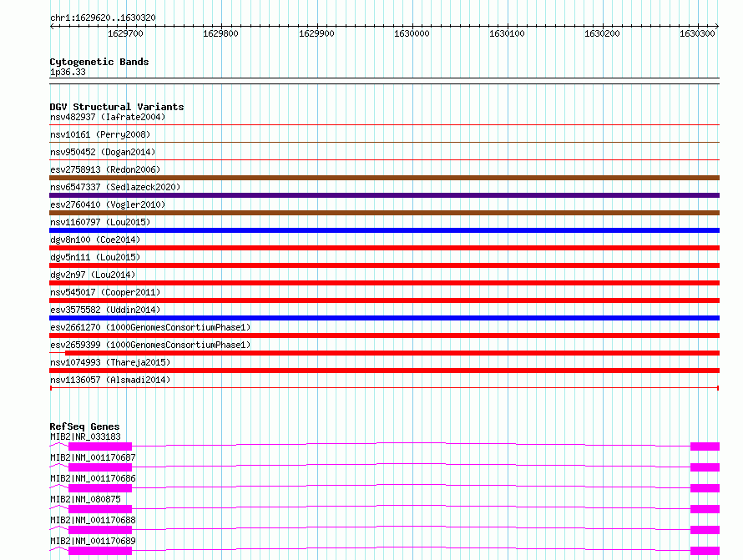This screenshot has width=743, height=560.
Task: Open transcript MIB2|NM_001170687 label
Action: [x=93, y=457]
